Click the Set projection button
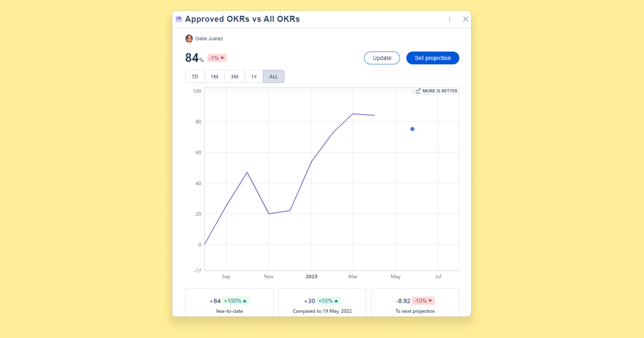 coord(433,58)
